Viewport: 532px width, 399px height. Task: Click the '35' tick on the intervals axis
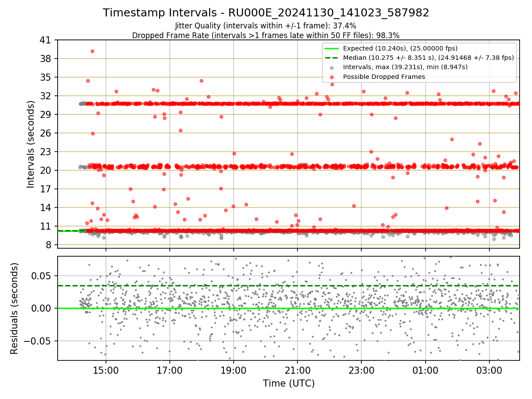[x=46, y=77]
